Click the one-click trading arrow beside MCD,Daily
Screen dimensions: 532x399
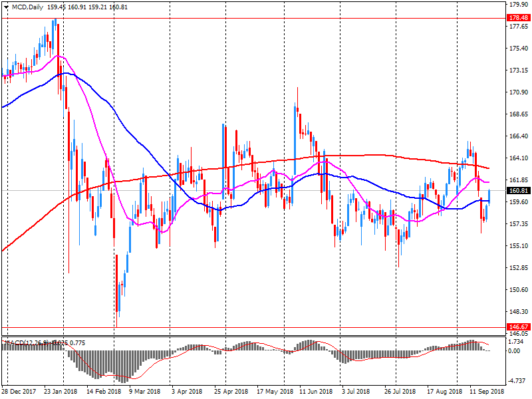coord(6,6)
